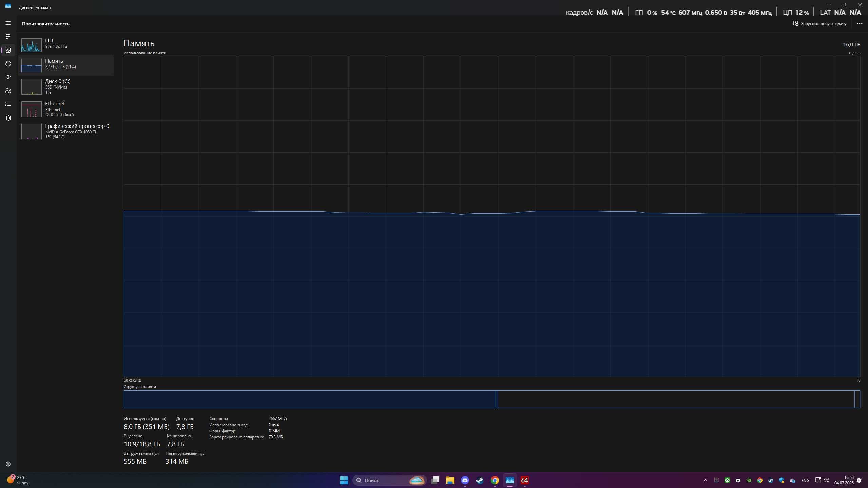The width and height of the screenshot is (868, 488).
Task: Open the network tray icon
Action: point(818,480)
